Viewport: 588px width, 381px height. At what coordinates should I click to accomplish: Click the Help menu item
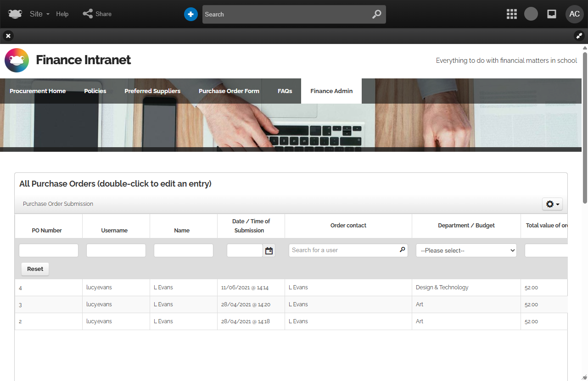pyautogui.click(x=62, y=14)
